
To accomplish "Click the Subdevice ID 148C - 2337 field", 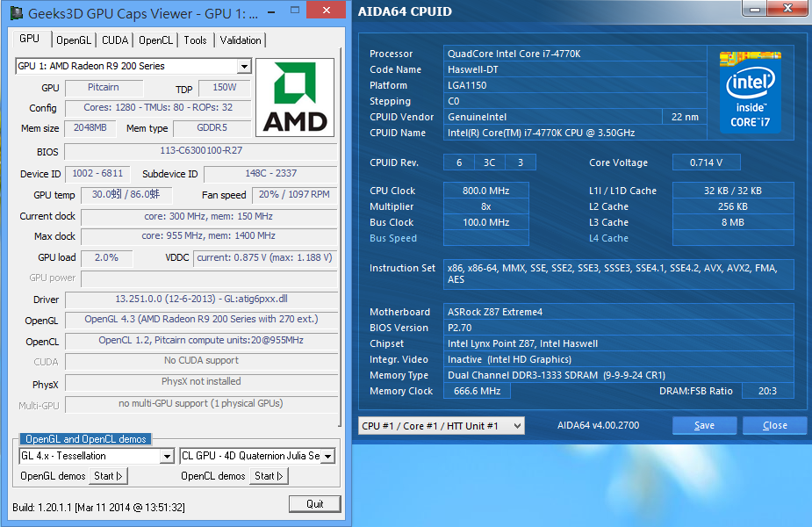I will (x=271, y=174).
